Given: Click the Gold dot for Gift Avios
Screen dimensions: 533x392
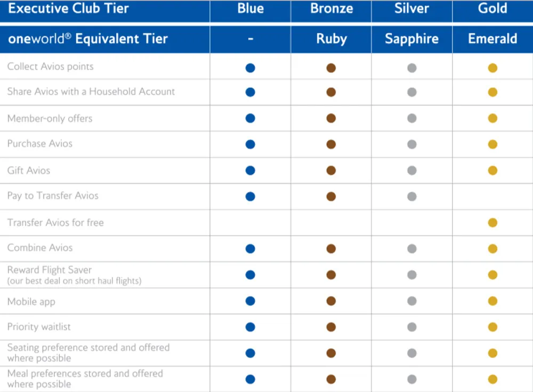Looking at the screenshot, I should click(x=492, y=170).
